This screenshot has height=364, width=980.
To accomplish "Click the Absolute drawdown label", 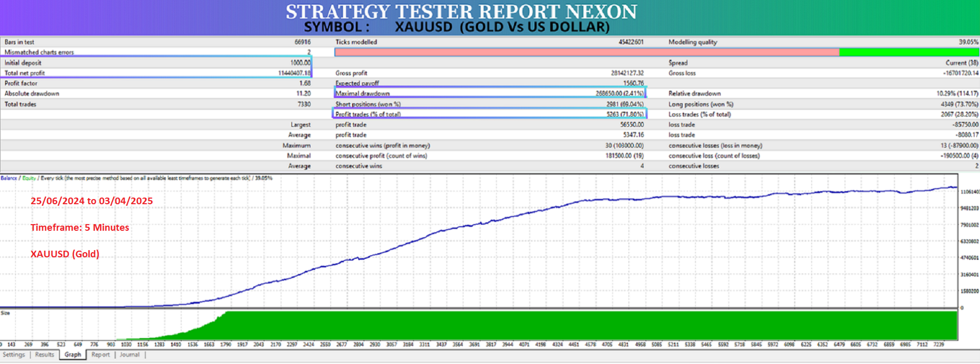I will point(32,93).
